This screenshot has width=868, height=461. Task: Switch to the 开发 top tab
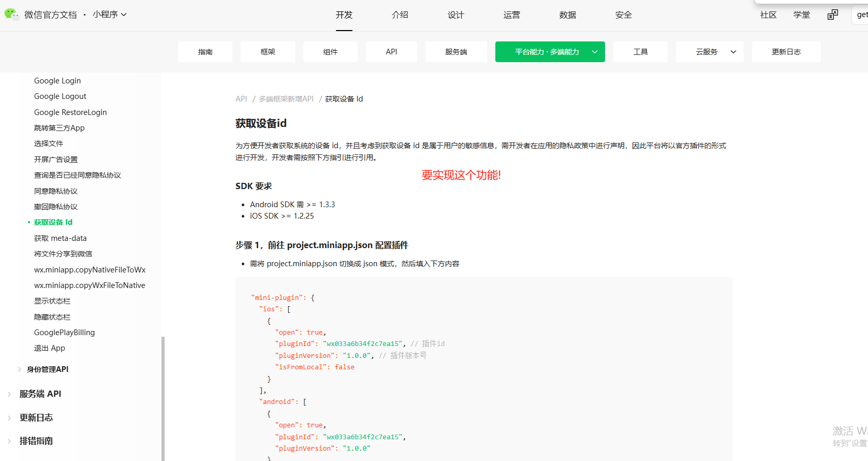[x=344, y=15]
